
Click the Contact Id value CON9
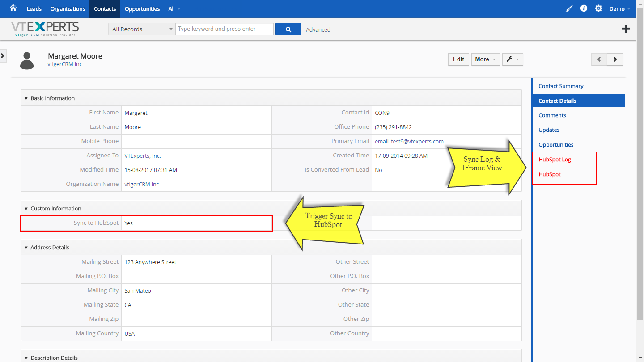tap(382, 113)
